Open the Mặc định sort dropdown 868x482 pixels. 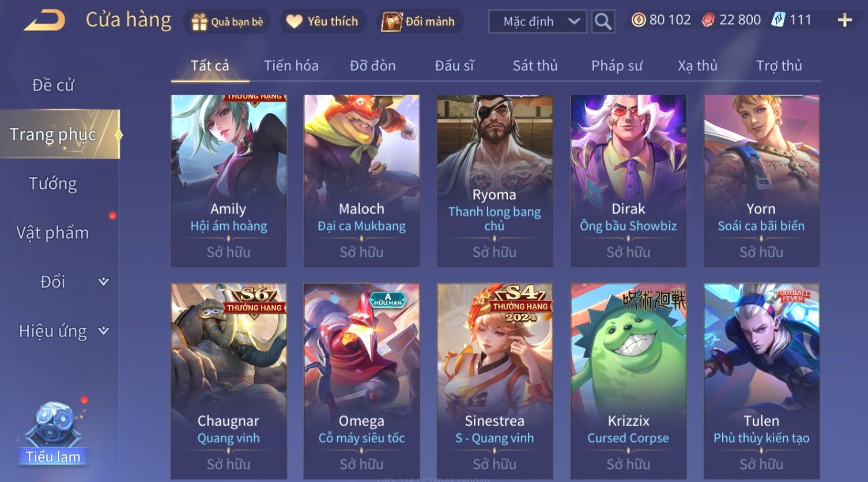(537, 22)
